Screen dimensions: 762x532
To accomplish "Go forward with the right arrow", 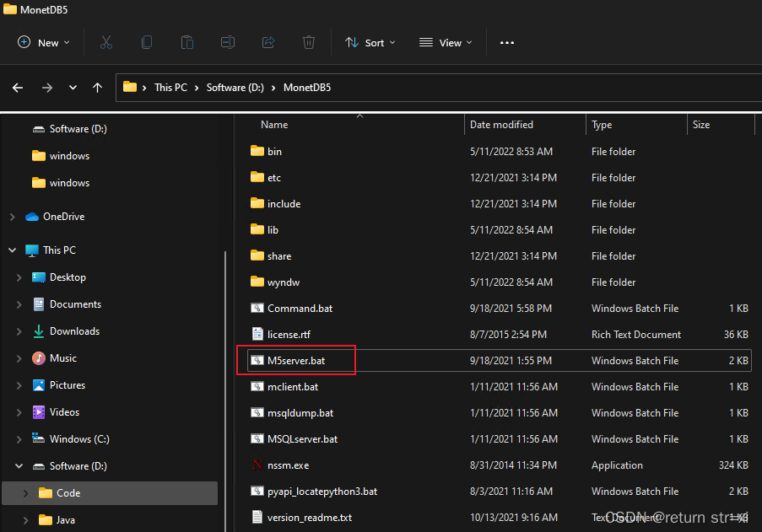I will point(47,88).
